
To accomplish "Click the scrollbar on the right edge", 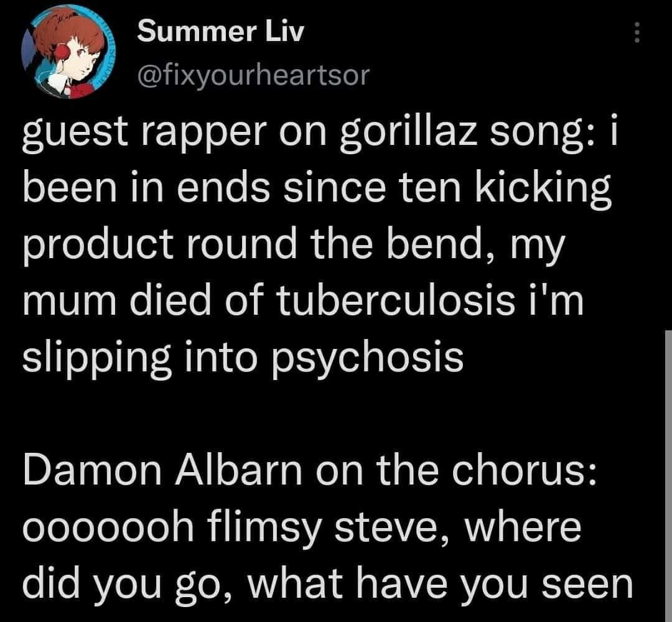I will (668, 473).
